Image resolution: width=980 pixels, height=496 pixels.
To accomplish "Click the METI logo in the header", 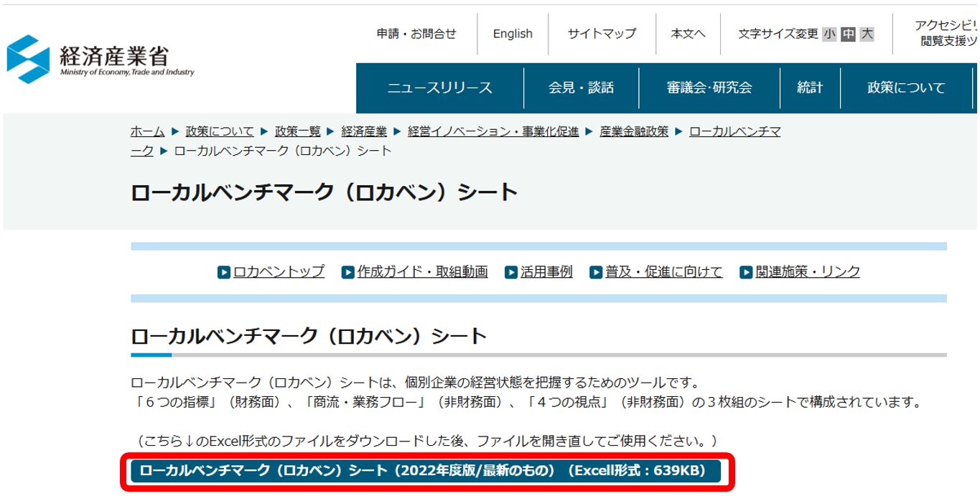I will click(101, 59).
